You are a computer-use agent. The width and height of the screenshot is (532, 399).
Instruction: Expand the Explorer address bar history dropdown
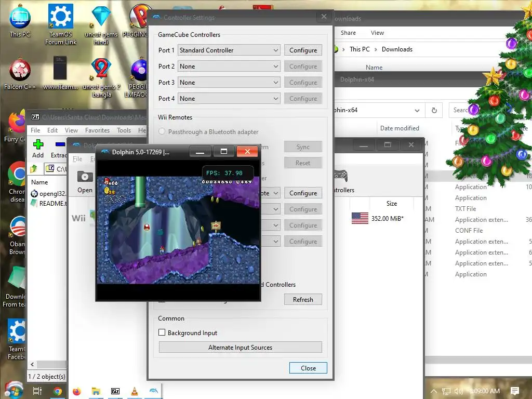coord(417,110)
